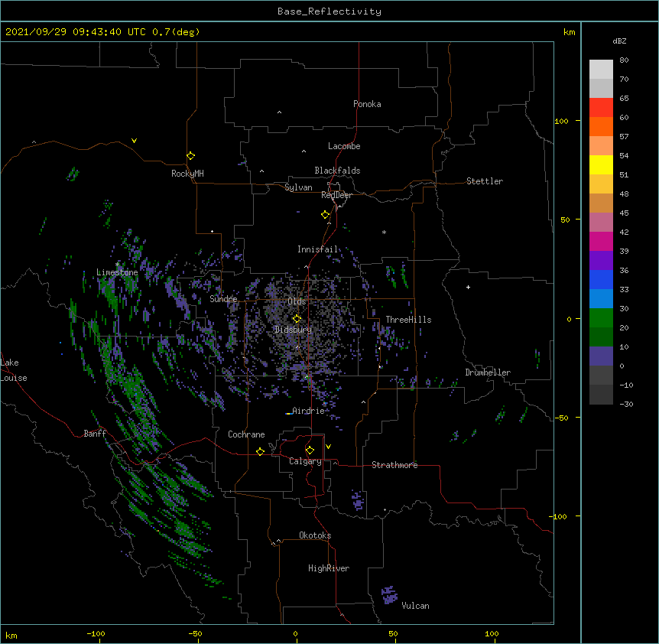Click the dBZ legend heading
Screen dimensions: 659x644
[x=619, y=41]
